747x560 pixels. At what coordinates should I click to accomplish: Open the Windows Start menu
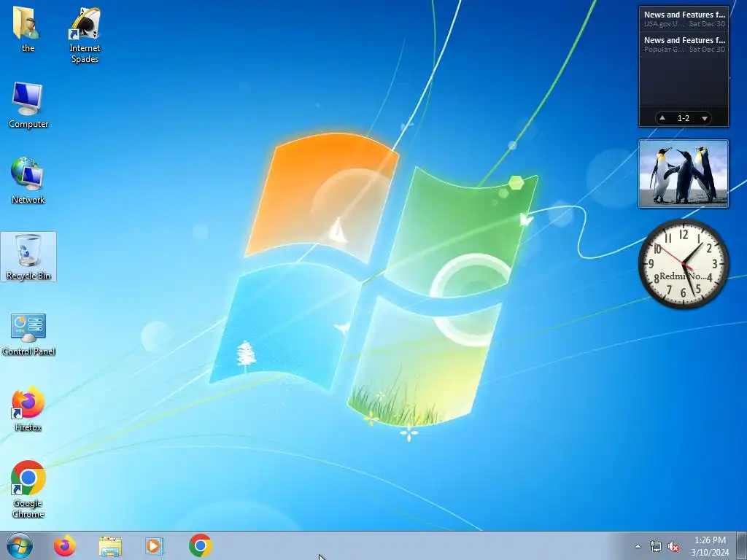pyautogui.click(x=20, y=545)
